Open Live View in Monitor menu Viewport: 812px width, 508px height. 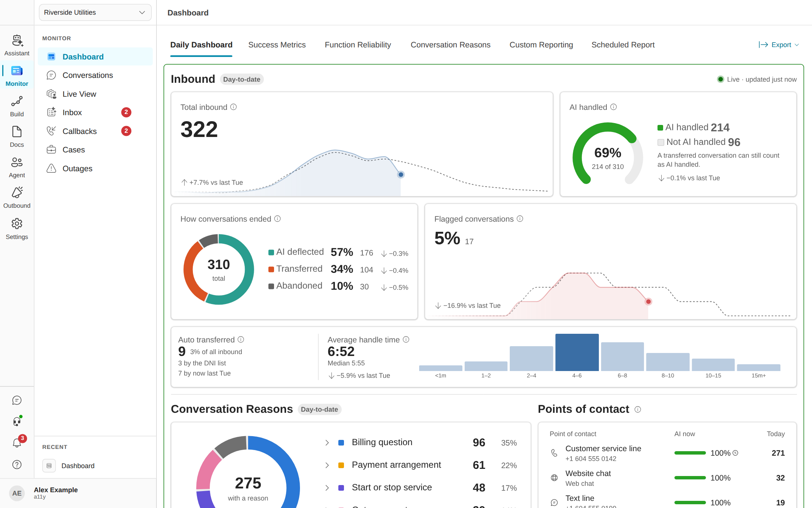95,94
